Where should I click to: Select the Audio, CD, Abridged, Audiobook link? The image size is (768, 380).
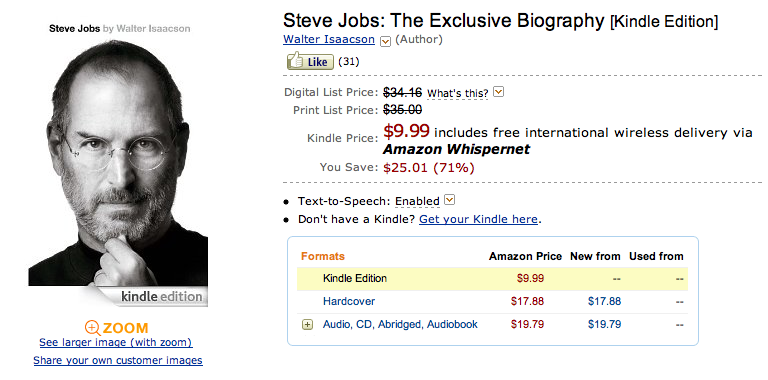click(400, 324)
